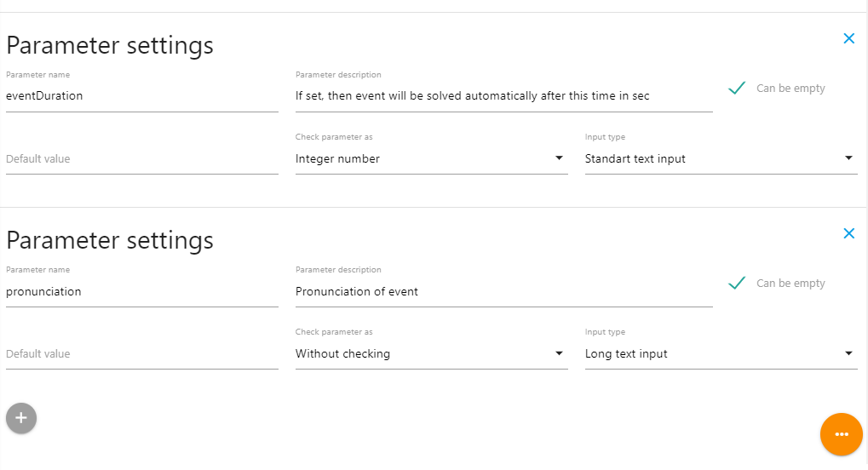Image resolution: width=868 pixels, height=470 pixels.
Task: Open the orange more options floating button
Action: point(842,434)
